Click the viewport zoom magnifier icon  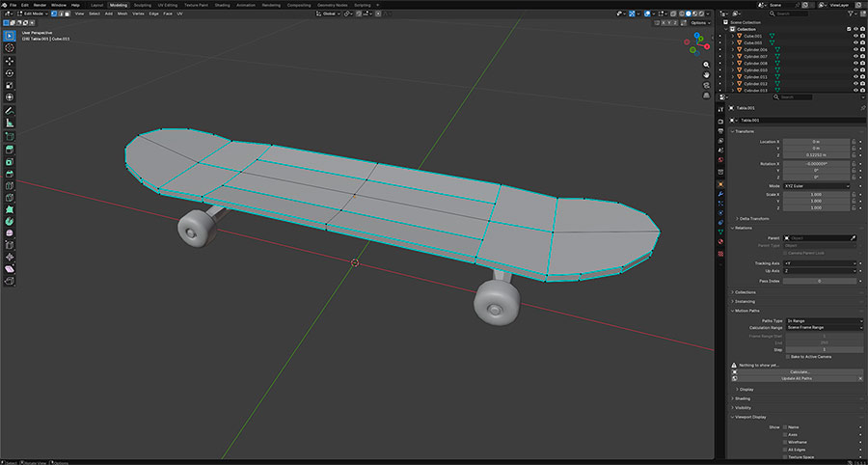pos(706,65)
